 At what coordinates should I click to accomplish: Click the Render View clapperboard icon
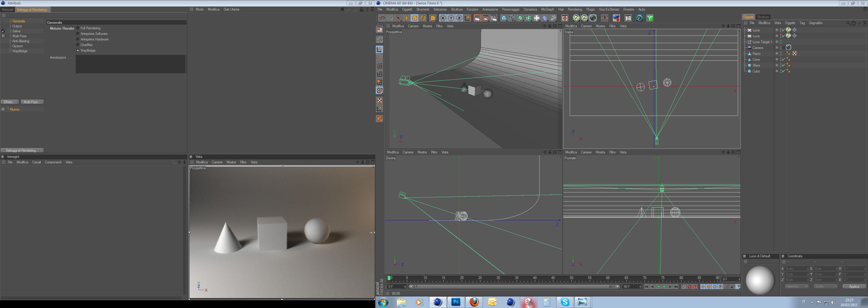[x=477, y=18]
